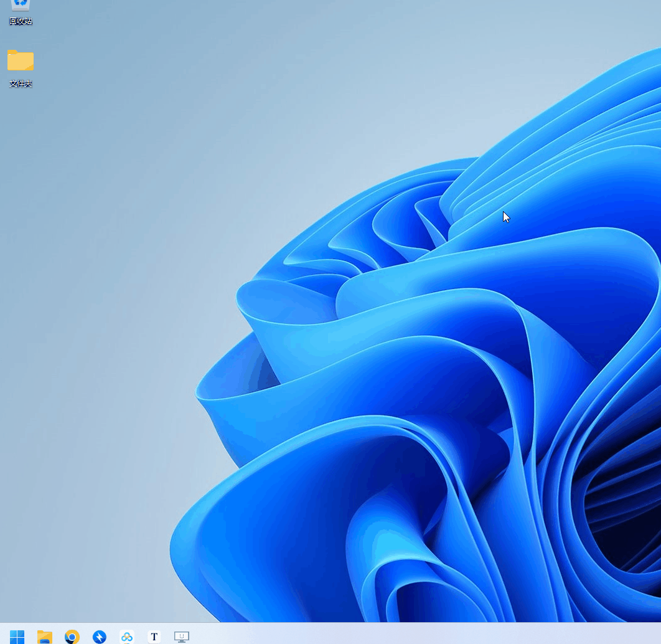Click the 文件夹 text label

(x=21, y=83)
